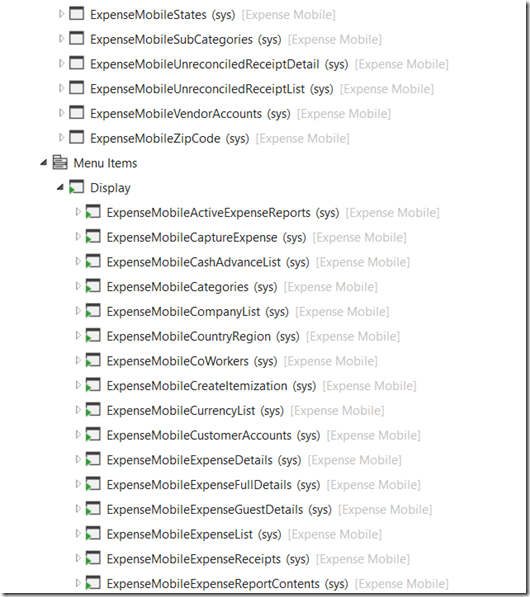Viewport: 530px width, 597px height.
Task: Select ExpenseMobileUnreconciledReceiptList (sys) text
Action: 212,89
